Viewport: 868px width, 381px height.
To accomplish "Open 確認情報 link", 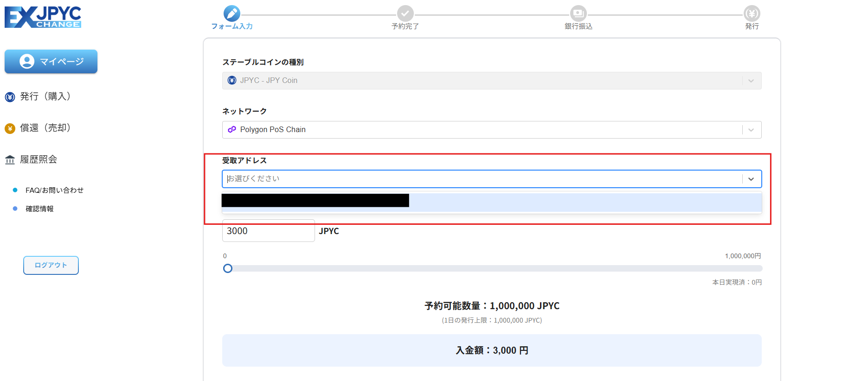I will (x=39, y=209).
